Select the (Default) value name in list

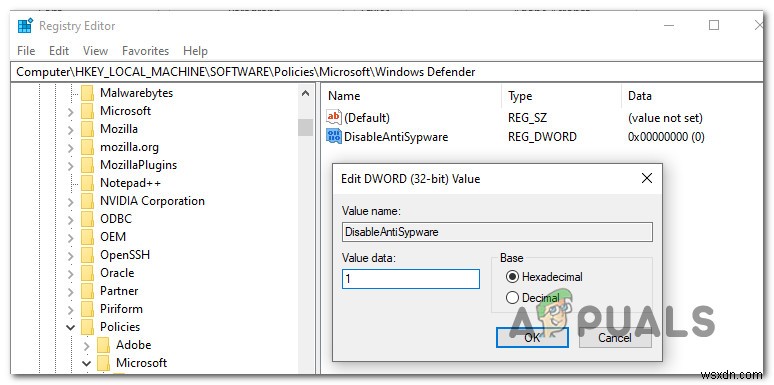(x=367, y=118)
